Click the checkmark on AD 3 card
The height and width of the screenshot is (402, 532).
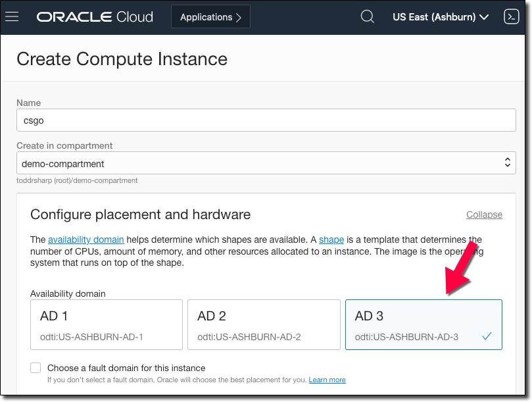click(487, 336)
